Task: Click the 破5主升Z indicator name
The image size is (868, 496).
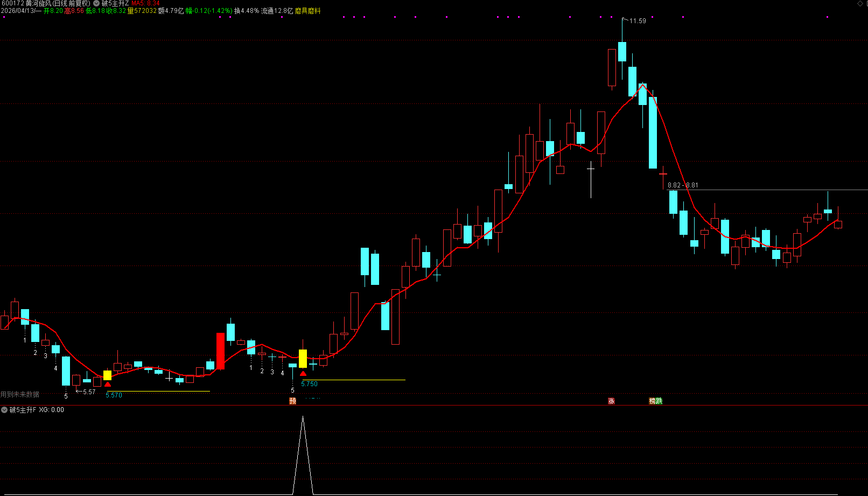Action: (115, 3)
